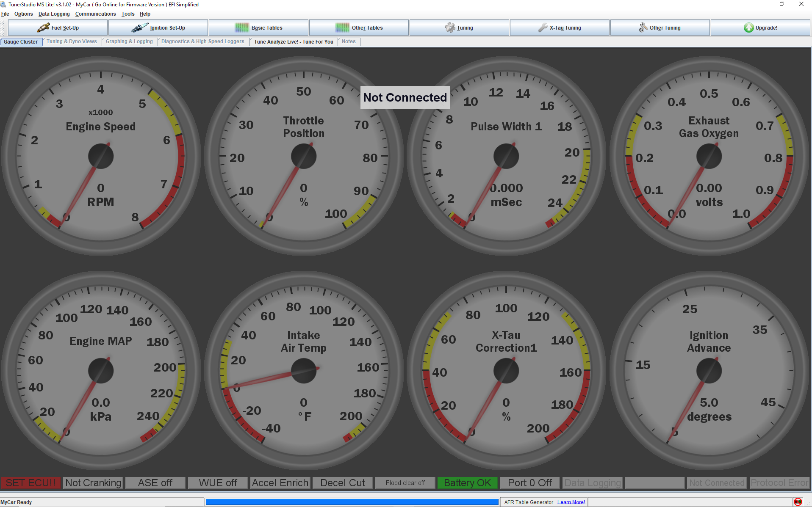Click the green Upgrade! button

click(760, 28)
